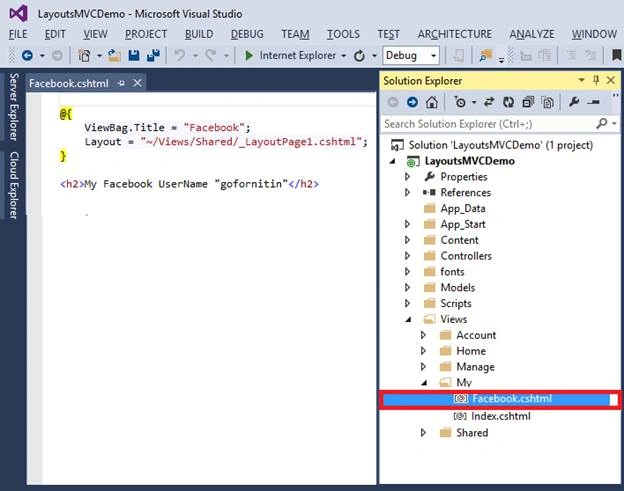The width and height of the screenshot is (624, 491).
Task: Click the Navigate Backward arrow in main toolbar
Action: pyautogui.click(x=27, y=55)
